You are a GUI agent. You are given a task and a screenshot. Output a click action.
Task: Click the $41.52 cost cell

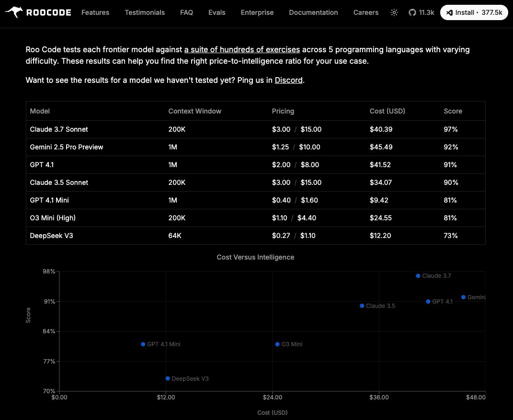(380, 165)
